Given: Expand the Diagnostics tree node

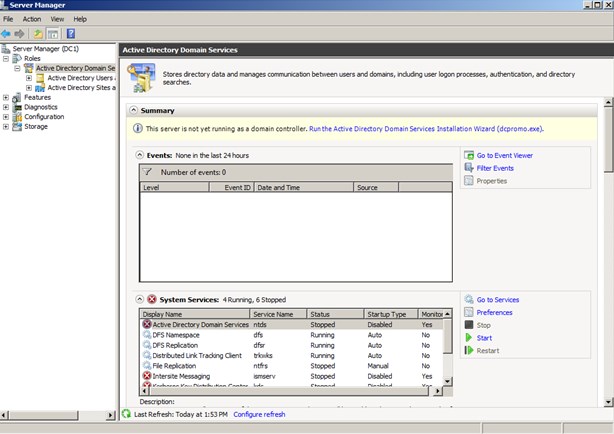Looking at the screenshot, I should point(6,107).
